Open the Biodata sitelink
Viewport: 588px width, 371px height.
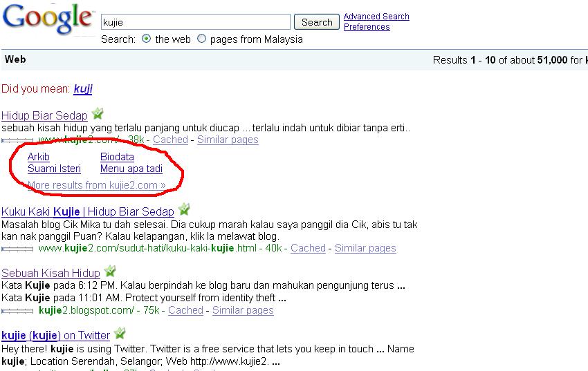tap(117, 157)
